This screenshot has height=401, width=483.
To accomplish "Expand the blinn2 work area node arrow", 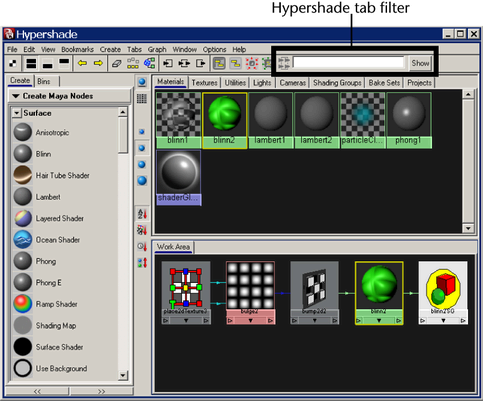I will coord(379,321).
